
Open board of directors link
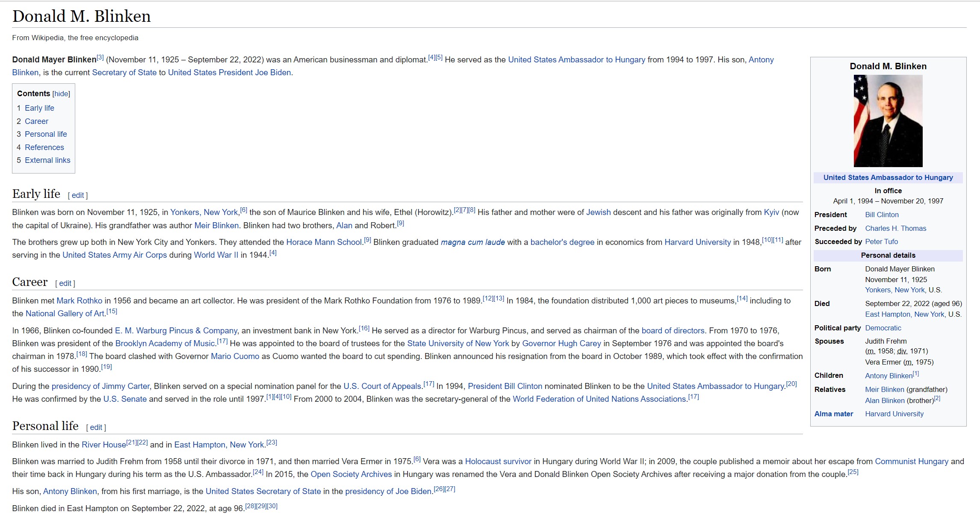[x=673, y=331]
